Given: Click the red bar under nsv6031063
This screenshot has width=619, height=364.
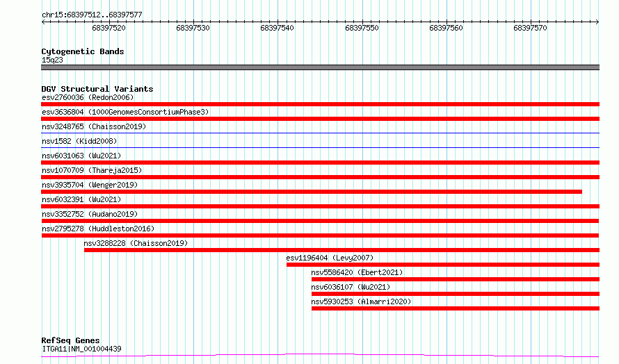Looking at the screenshot, I should pyautogui.click(x=320, y=163).
